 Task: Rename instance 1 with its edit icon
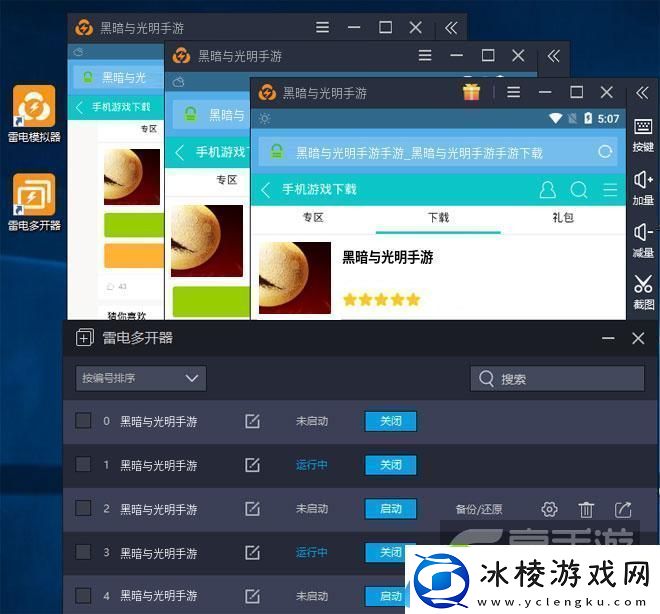point(252,465)
